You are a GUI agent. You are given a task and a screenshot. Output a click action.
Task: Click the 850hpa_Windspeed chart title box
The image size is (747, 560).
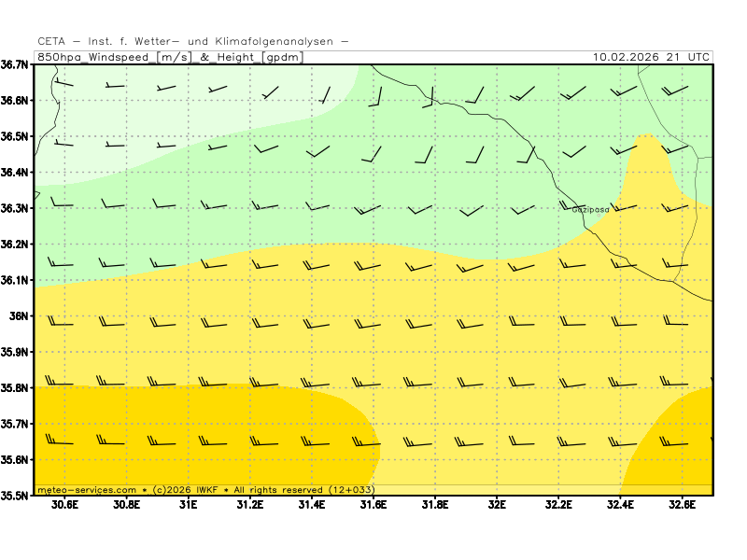[169, 57]
